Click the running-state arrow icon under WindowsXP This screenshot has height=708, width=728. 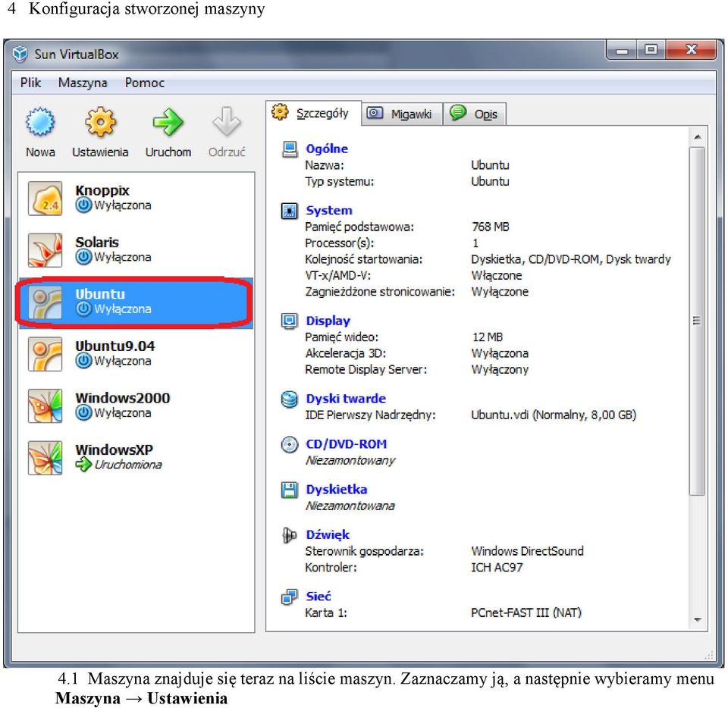click(83, 464)
